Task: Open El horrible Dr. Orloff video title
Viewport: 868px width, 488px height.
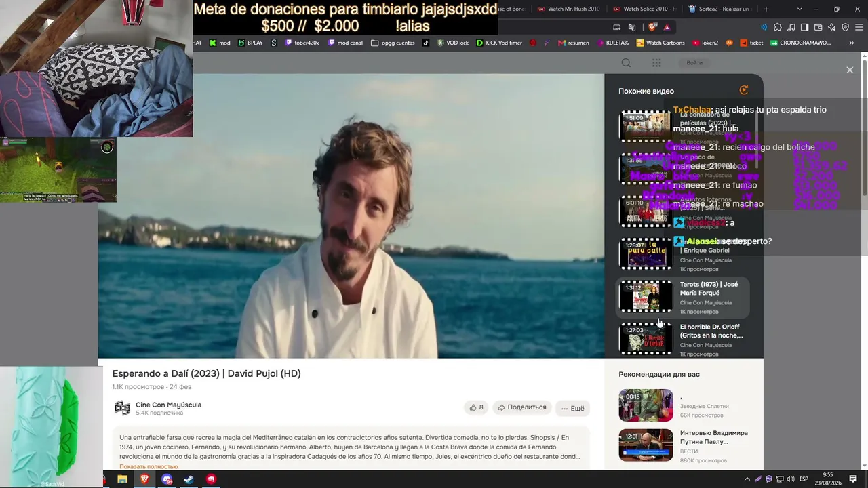Action: [x=711, y=331]
